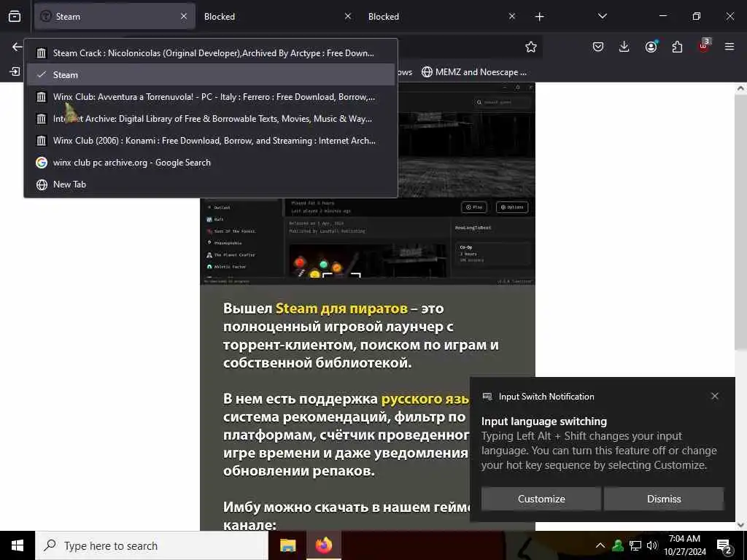Close the Steam tab
Screen dimensions: 747x560
click(184, 16)
